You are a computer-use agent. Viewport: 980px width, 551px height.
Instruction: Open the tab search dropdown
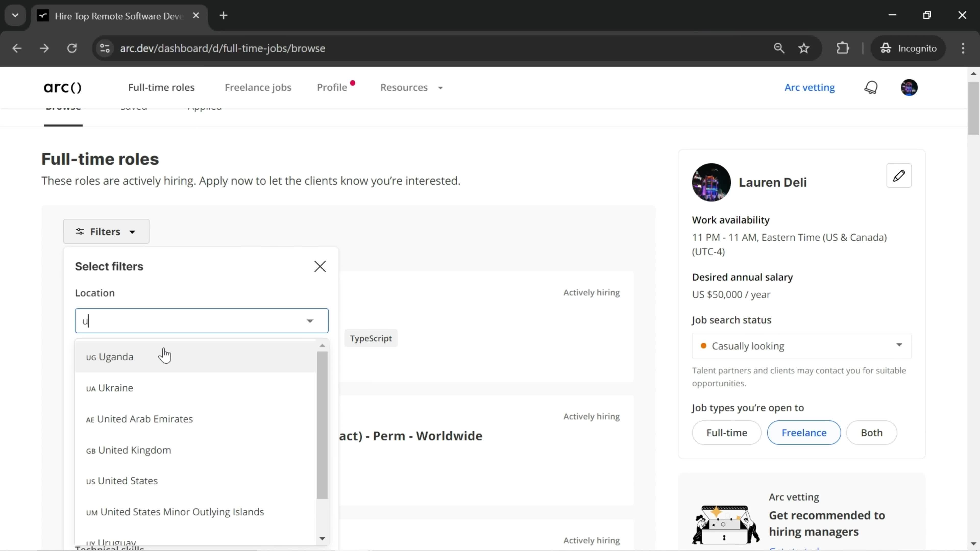pyautogui.click(x=15, y=16)
